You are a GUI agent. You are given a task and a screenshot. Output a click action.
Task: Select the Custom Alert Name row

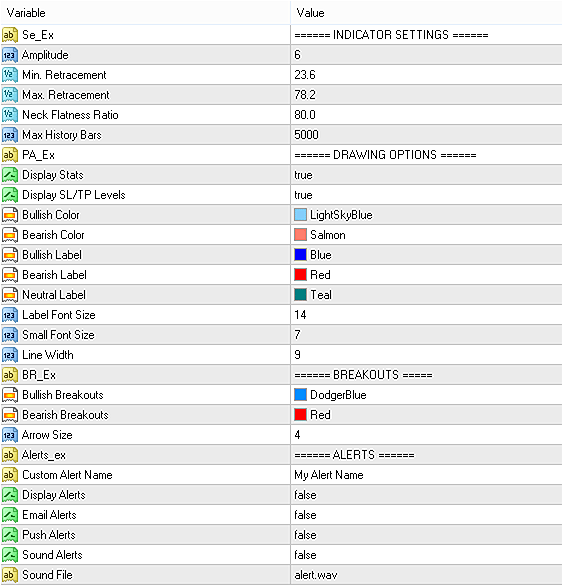[281, 475]
